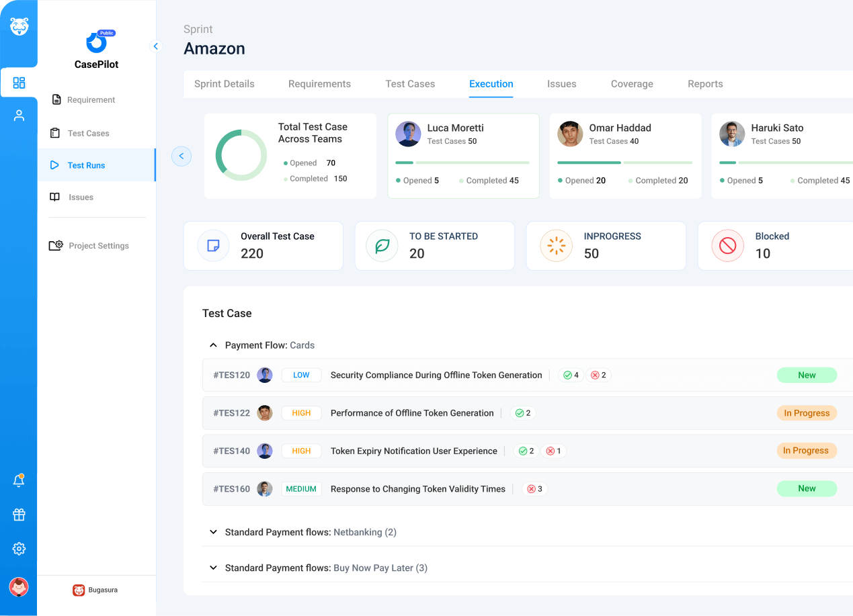This screenshot has height=616, width=853.
Task: Click Haruki Sato's avatar photo
Action: tap(732, 134)
